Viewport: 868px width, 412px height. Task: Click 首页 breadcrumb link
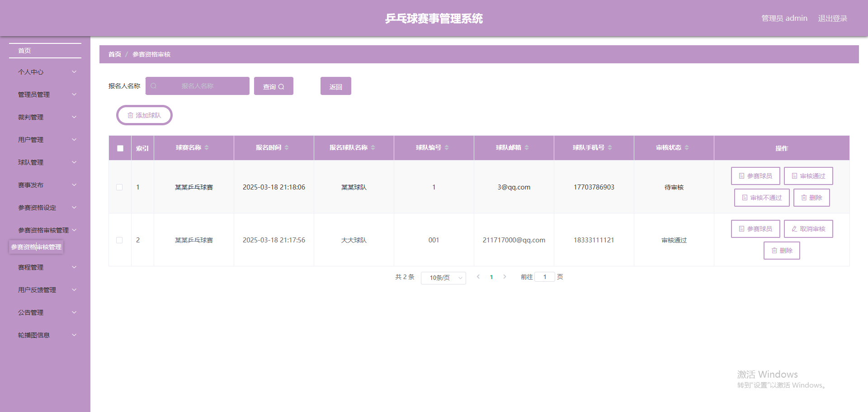tap(115, 54)
